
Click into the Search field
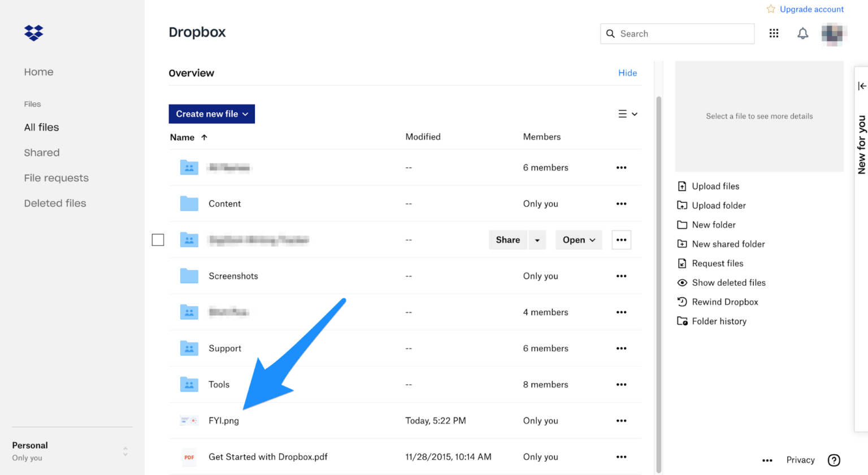pyautogui.click(x=677, y=34)
